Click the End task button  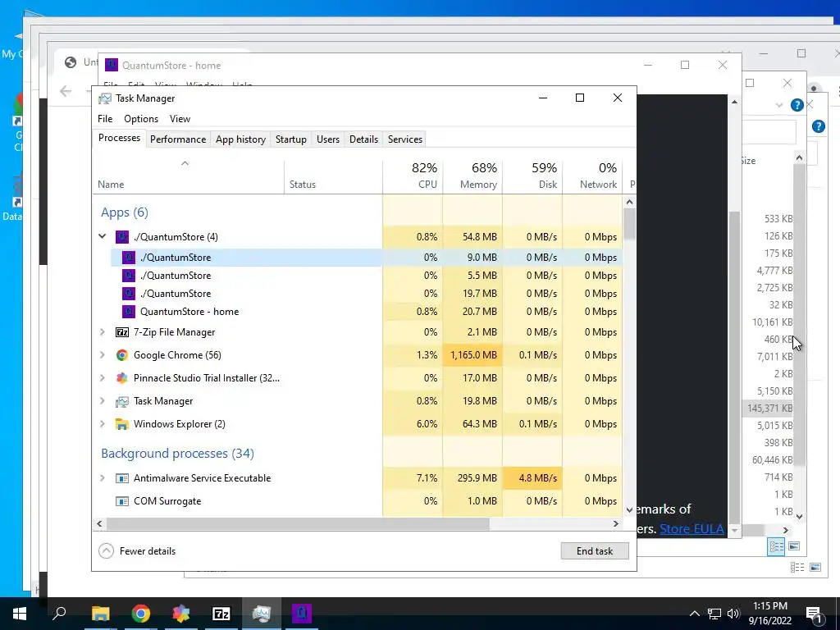595,550
